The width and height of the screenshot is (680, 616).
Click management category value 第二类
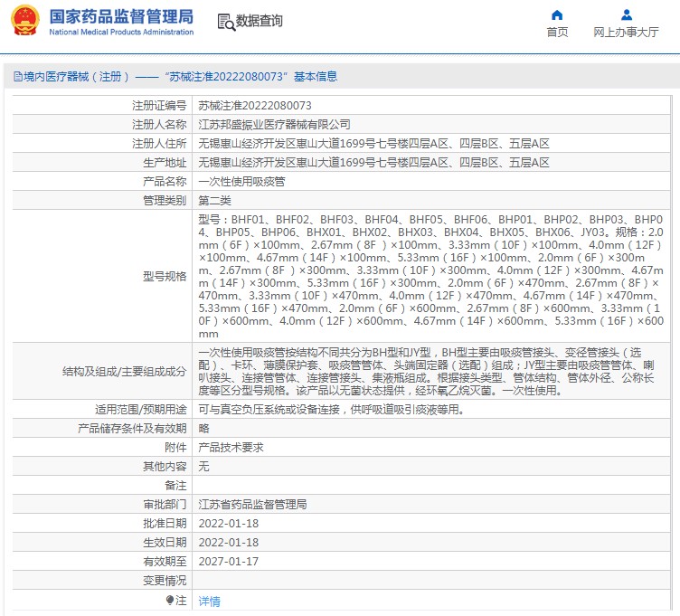(214, 201)
